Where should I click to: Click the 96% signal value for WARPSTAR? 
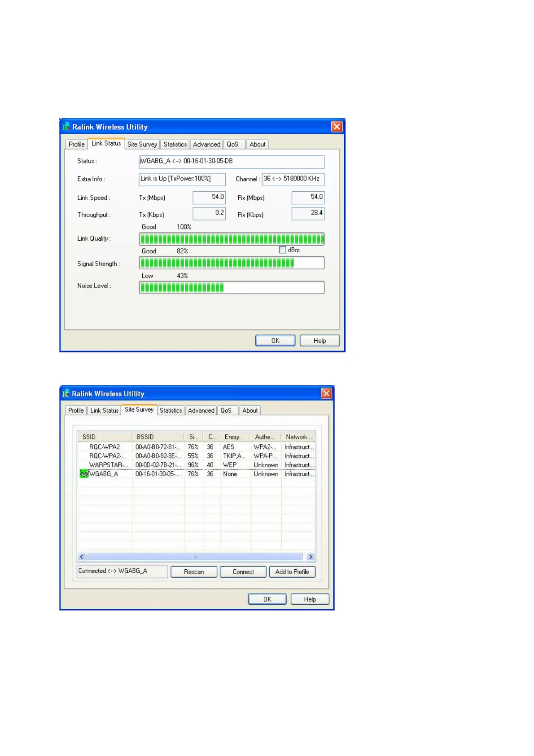point(193,465)
